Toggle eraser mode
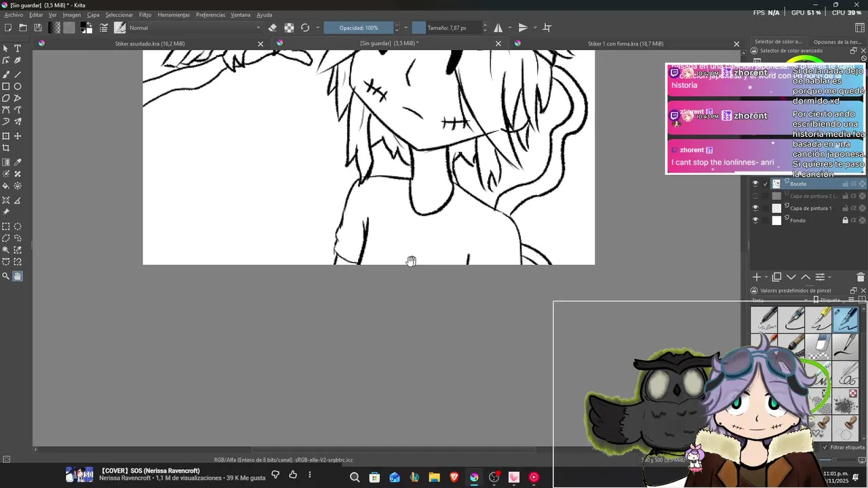This screenshot has height=488, width=868. [x=273, y=28]
